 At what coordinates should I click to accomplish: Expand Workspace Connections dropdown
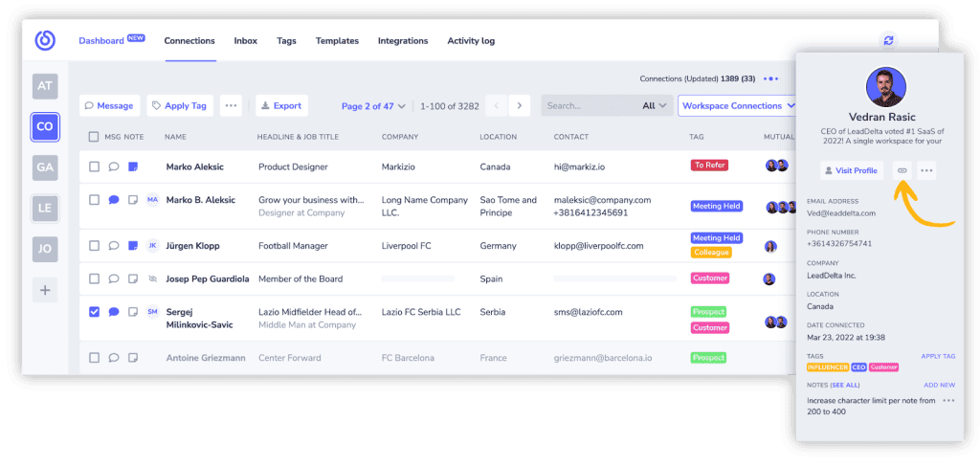737,105
